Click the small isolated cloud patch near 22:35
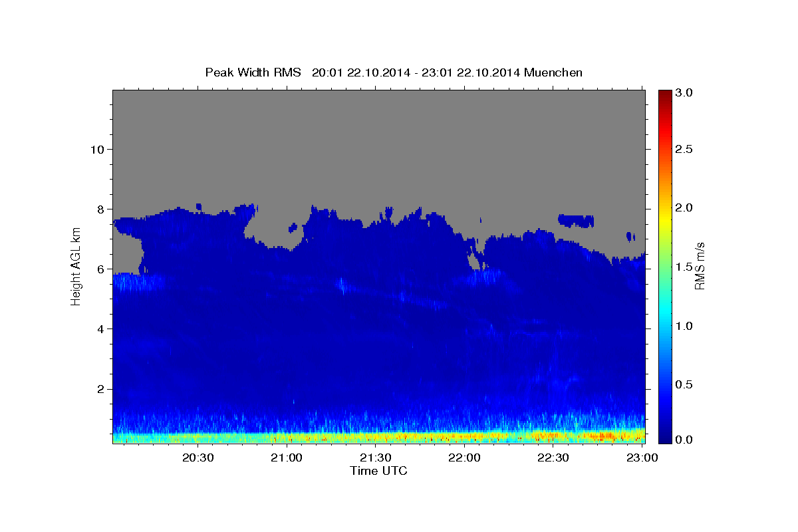The width and height of the screenshot is (798, 532). click(576, 220)
